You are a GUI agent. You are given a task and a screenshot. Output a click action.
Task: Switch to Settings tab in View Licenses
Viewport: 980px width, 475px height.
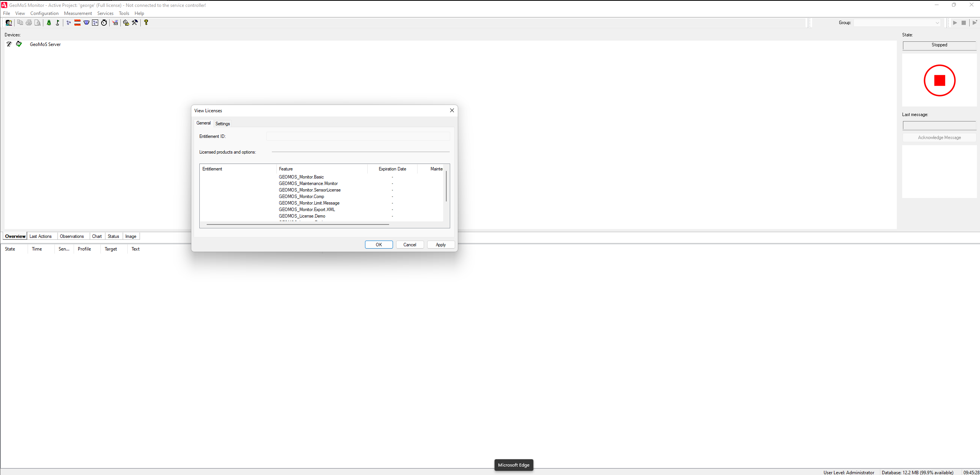(x=222, y=123)
